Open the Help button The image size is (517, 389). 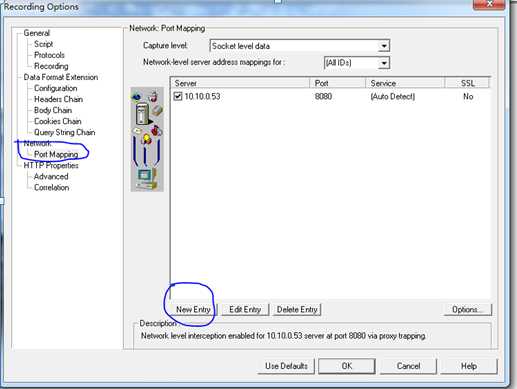point(469,366)
